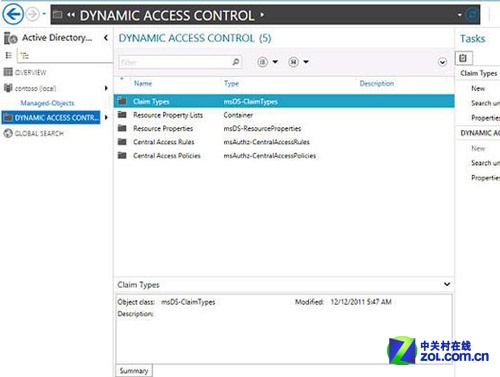Click the filter search magnifier icon
The image size is (500, 377).
coord(235,62)
